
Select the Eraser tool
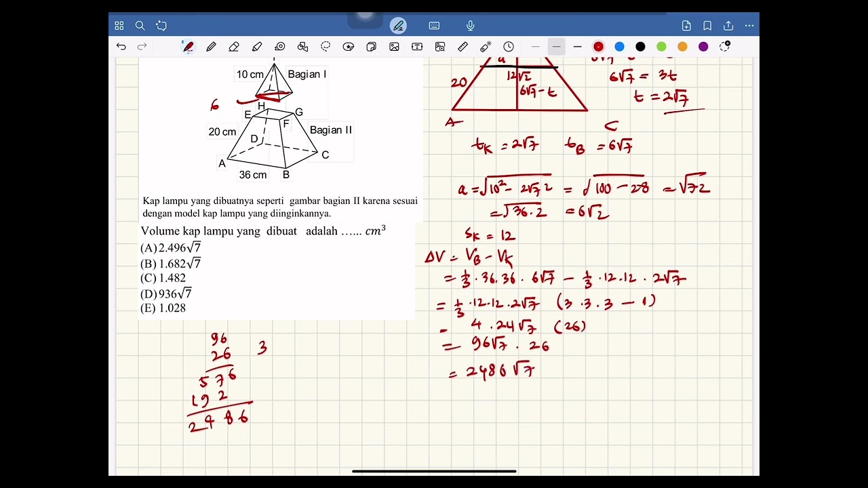pyautogui.click(x=234, y=47)
